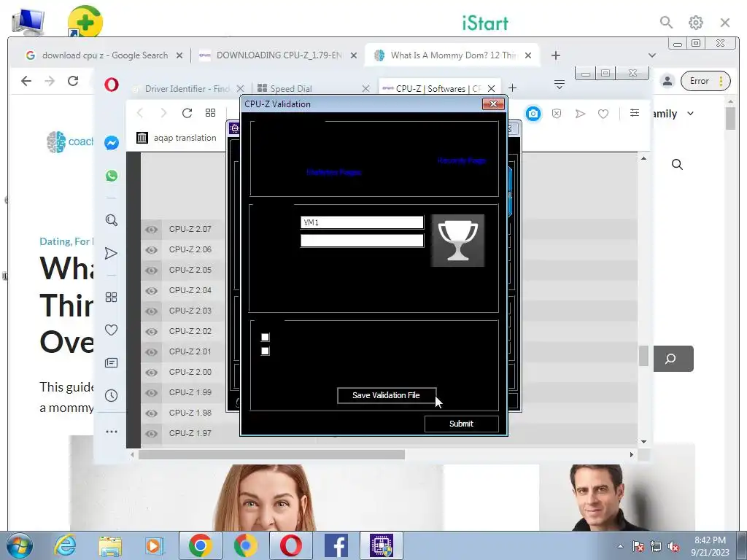747x560 pixels.
Task: Open Facebook from the taskbar
Action: (x=336, y=545)
